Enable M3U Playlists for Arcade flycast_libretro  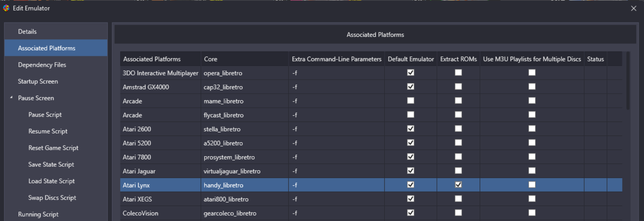click(532, 115)
